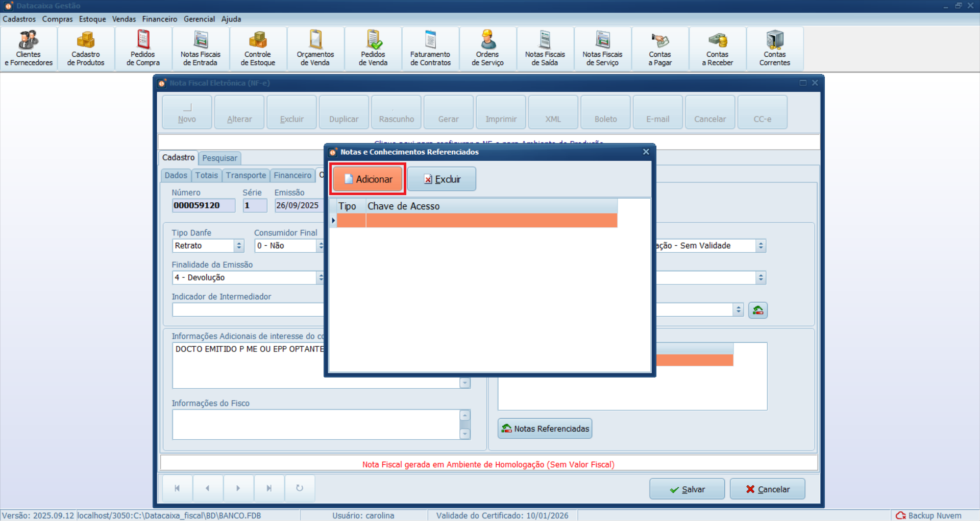The width and height of the screenshot is (980, 521).
Task: Open Clientes e Fornecedores from the toolbar
Action: (29, 49)
